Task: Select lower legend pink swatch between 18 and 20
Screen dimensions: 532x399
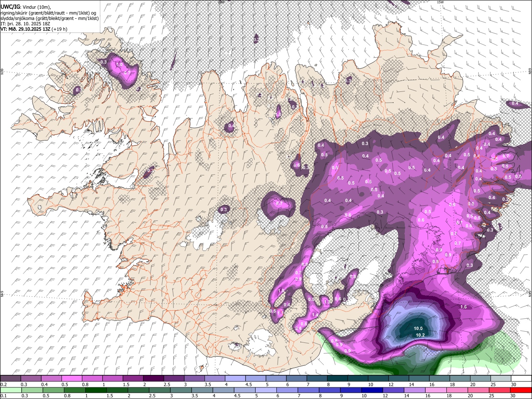Action: pyautogui.click(x=457, y=390)
